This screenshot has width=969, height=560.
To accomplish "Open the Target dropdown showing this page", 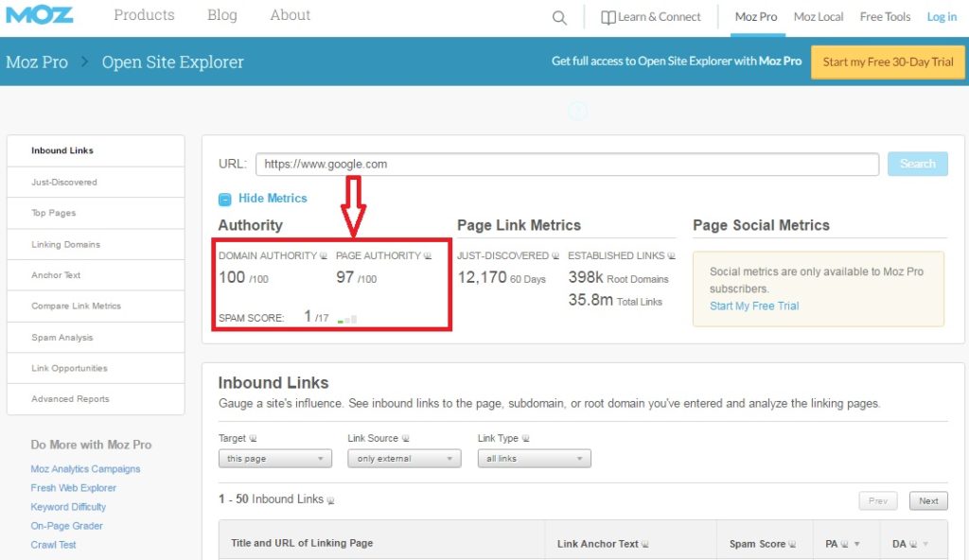I will (x=275, y=459).
